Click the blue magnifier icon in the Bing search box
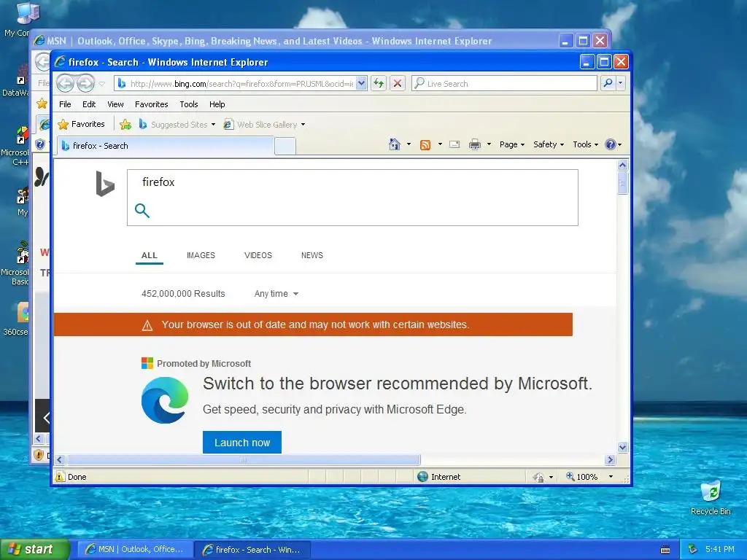Image resolution: width=747 pixels, height=560 pixels. pos(142,211)
